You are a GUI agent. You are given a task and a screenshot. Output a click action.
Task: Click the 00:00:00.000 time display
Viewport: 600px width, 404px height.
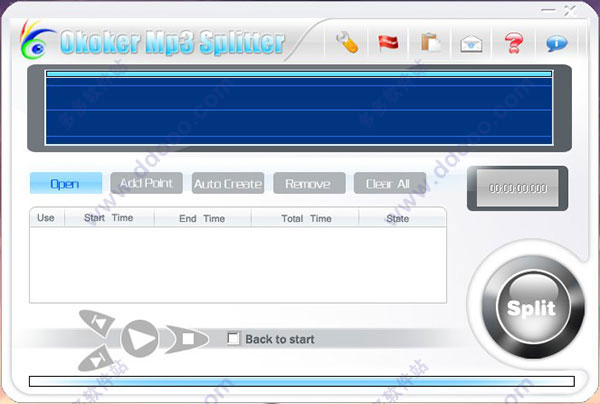[517, 188]
